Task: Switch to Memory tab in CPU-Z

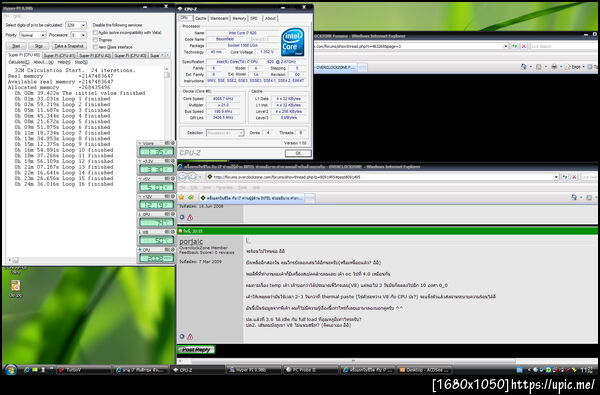Action: pyautogui.click(x=239, y=18)
